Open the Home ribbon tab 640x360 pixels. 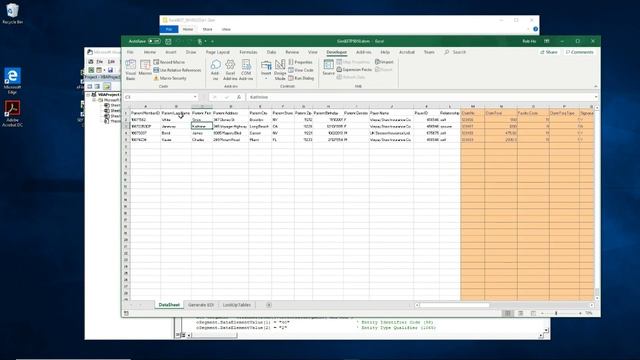tap(149, 52)
